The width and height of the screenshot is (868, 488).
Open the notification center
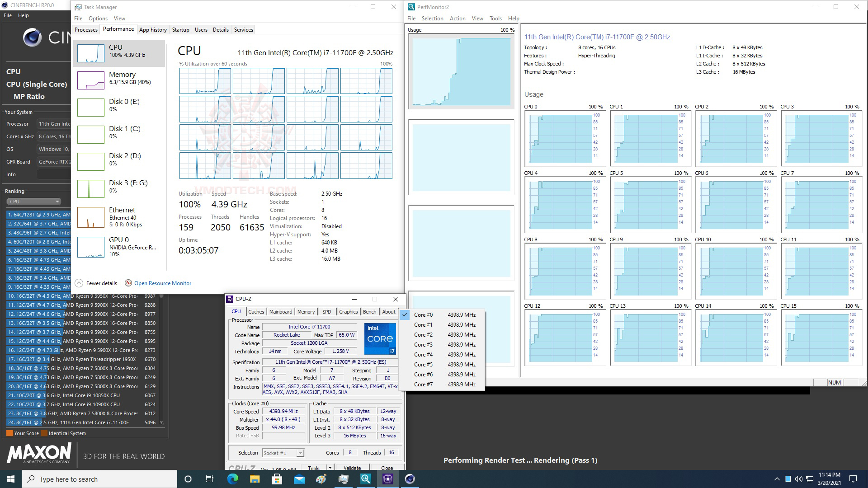[853, 479]
